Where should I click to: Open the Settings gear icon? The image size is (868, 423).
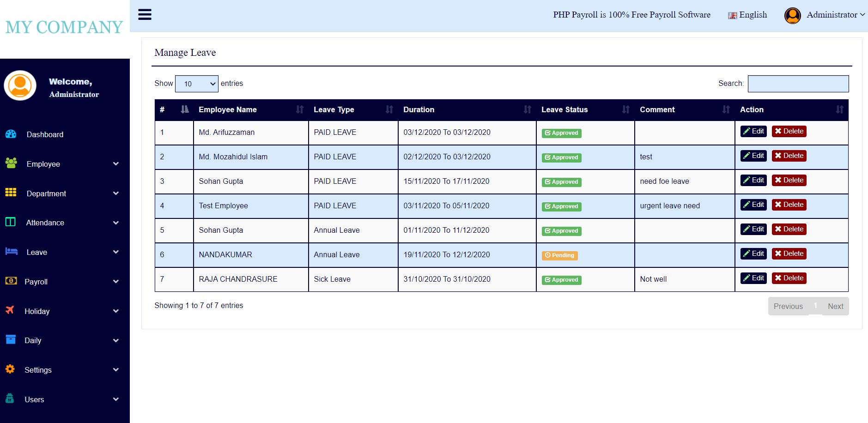click(11, 369)
